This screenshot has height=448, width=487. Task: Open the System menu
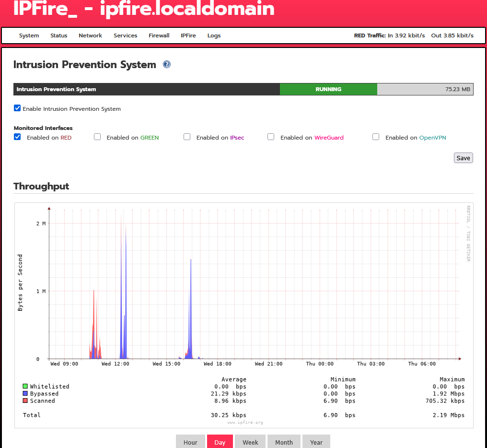(x=29, y=35)
